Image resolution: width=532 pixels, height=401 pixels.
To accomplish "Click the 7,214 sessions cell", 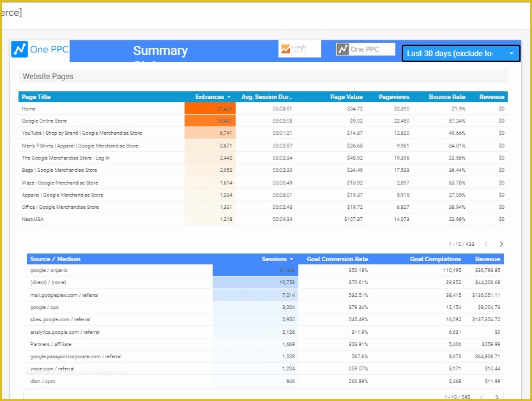I will 255,295.
